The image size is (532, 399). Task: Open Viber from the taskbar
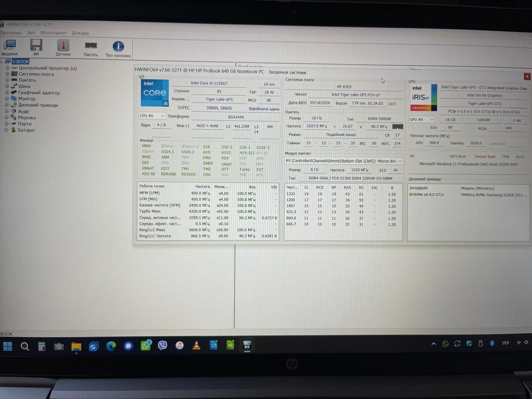click(163, 345)
